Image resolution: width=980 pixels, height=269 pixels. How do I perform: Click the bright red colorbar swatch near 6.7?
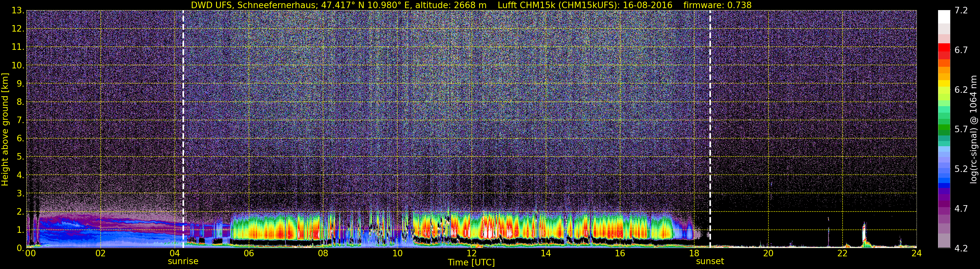[x=944, y=47]
